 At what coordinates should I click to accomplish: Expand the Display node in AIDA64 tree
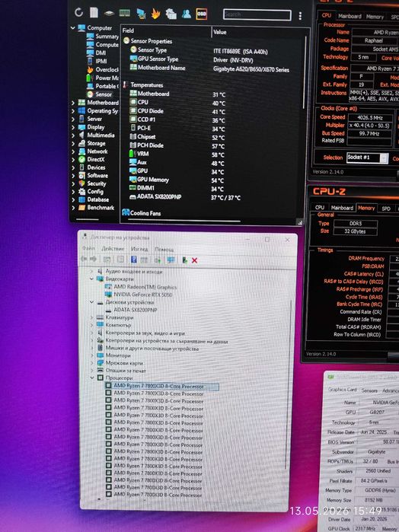click(x=73, y=127)
